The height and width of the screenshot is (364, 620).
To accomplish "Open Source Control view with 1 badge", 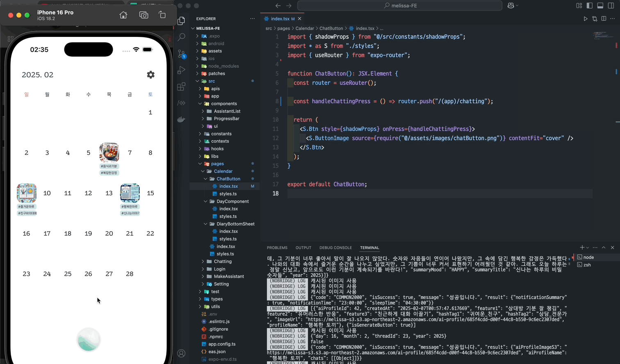I will click(x=182, y=54).
